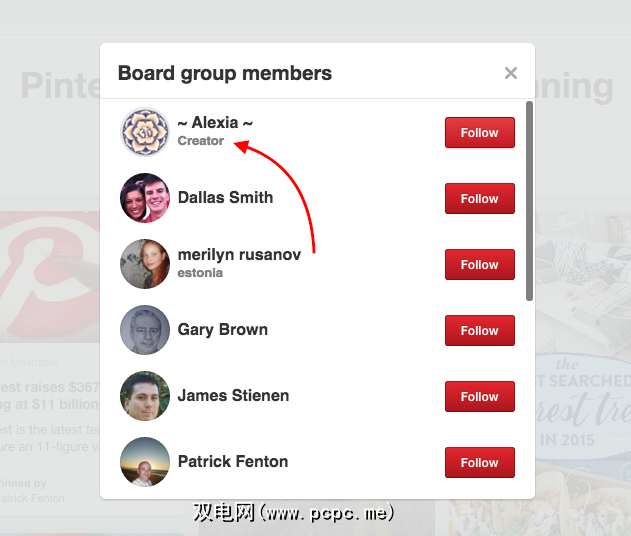Click the ~ Alexia ~ name link
The width and height of the screenshot is (631, 536).
(x=215, y=123)
